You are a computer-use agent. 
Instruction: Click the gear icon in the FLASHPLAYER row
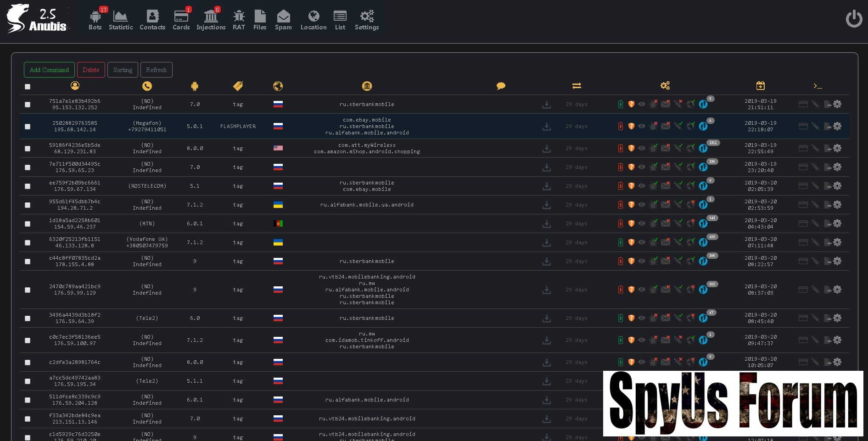pyautogui.click(x=837, y=126)
